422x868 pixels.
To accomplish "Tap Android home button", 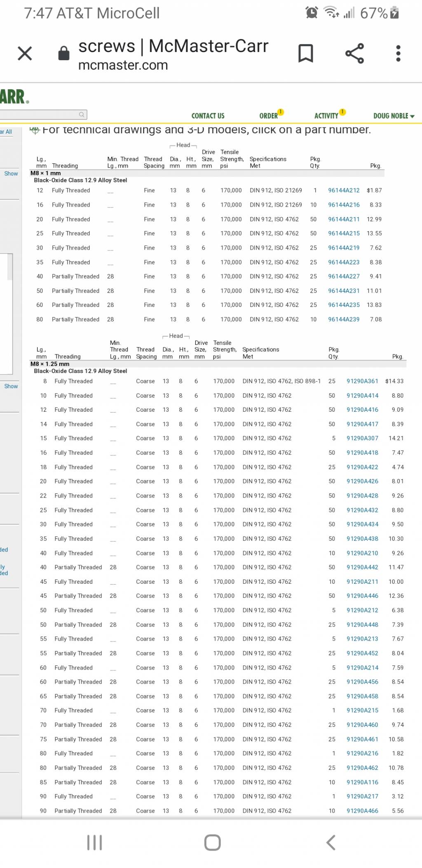I will click(x=213, y=842).
